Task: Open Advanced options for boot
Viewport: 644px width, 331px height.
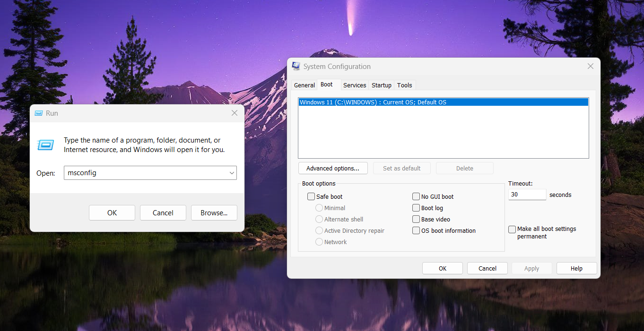Action: click(x=333, y=168)
